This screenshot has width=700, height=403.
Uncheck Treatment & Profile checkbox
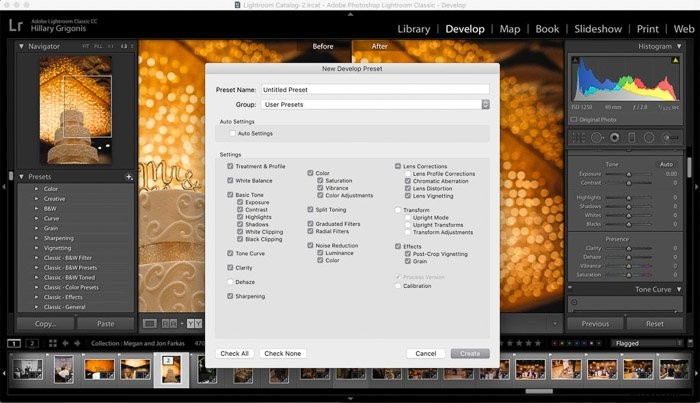[x=230, y=166]
